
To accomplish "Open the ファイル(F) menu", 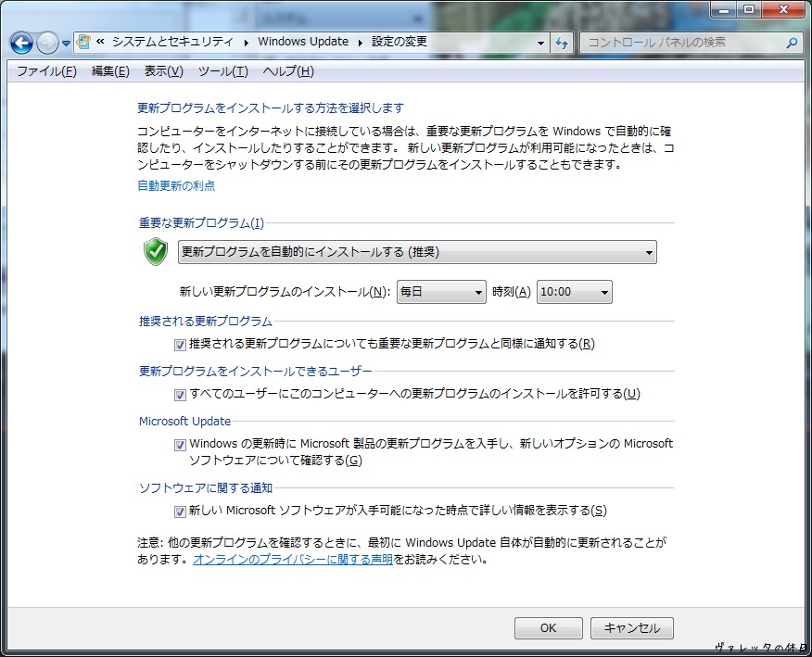I will [46, 71].
